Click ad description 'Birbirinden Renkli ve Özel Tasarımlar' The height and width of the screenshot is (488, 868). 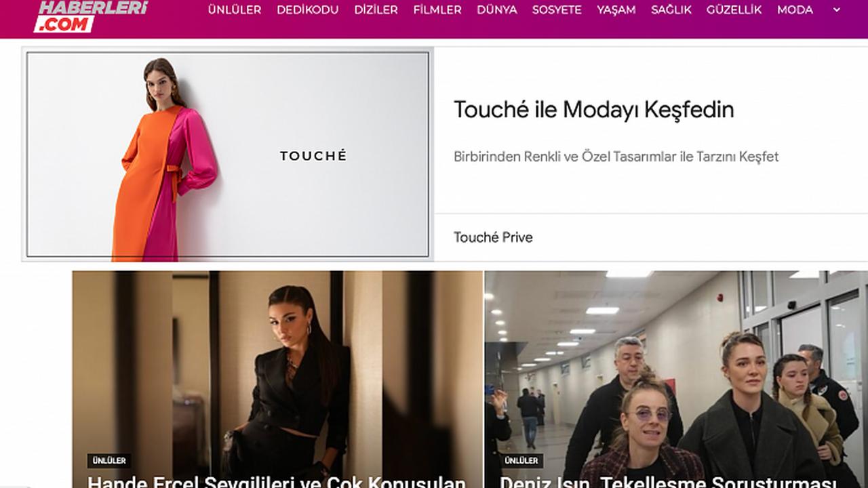[566, 157]
